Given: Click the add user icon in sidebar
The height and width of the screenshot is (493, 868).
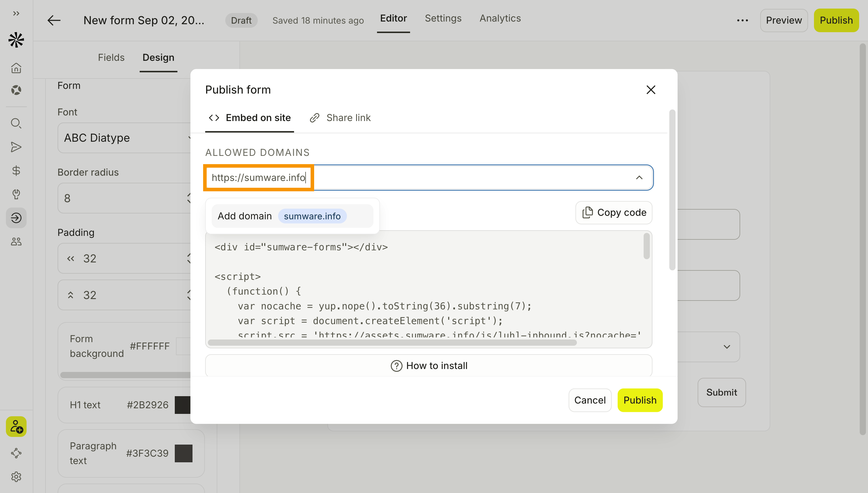Looking at the screenshot, I should pos(16,427).
